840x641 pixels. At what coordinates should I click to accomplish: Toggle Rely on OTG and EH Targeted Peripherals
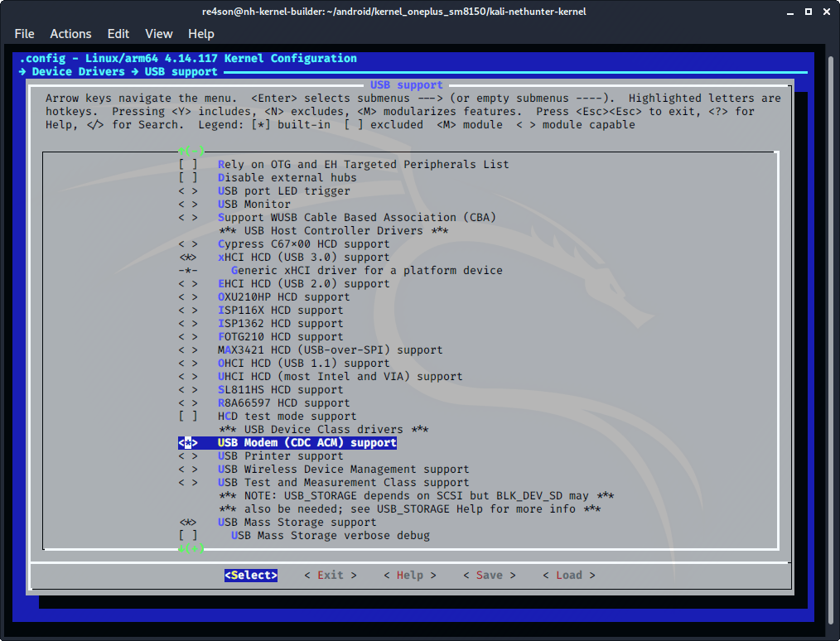188,164
